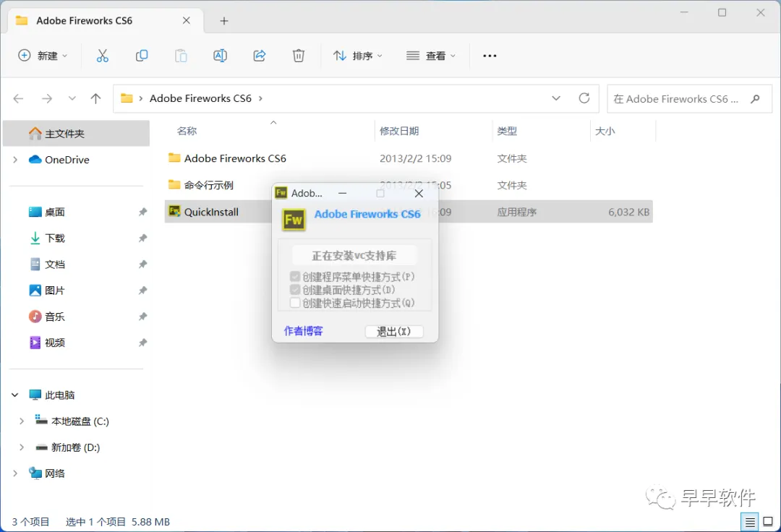Click the pin icon next to 图片

(143, 290)
